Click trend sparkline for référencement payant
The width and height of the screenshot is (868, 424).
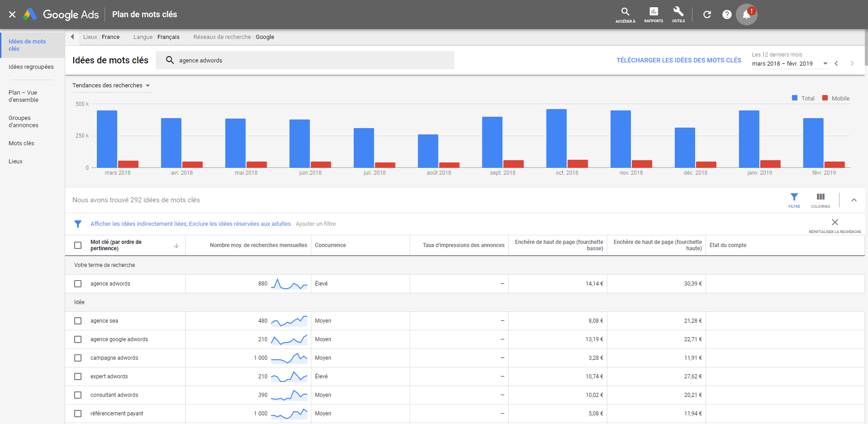coord(289,414)
